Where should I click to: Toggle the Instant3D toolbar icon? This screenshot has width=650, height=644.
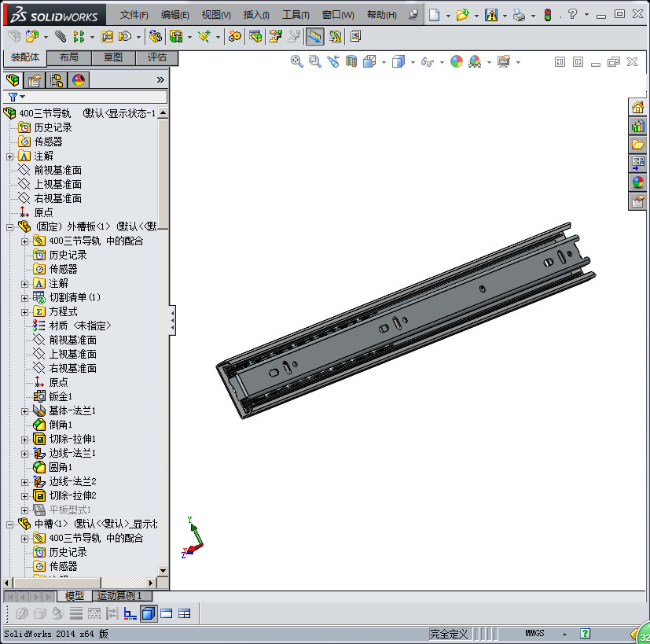(x=314, y=36)
